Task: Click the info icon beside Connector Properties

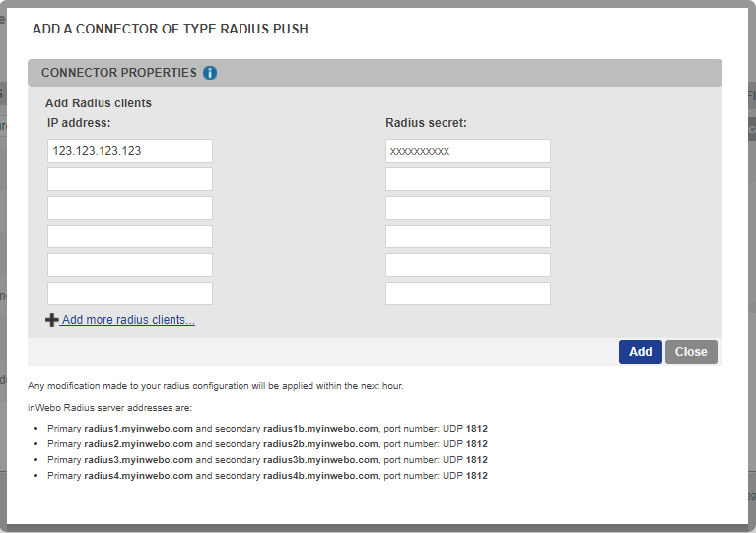Action: coord(210,73)
